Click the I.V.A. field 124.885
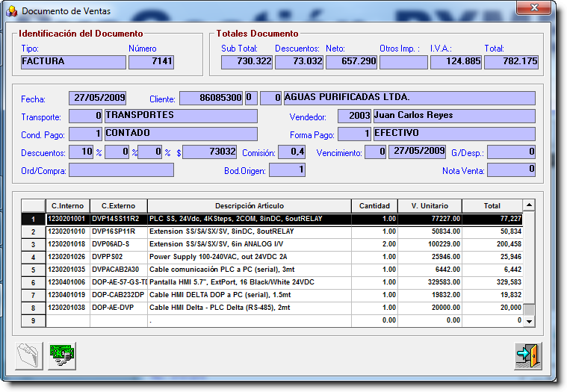The width and height of the screenshot is (567, 392). (456, 62)
